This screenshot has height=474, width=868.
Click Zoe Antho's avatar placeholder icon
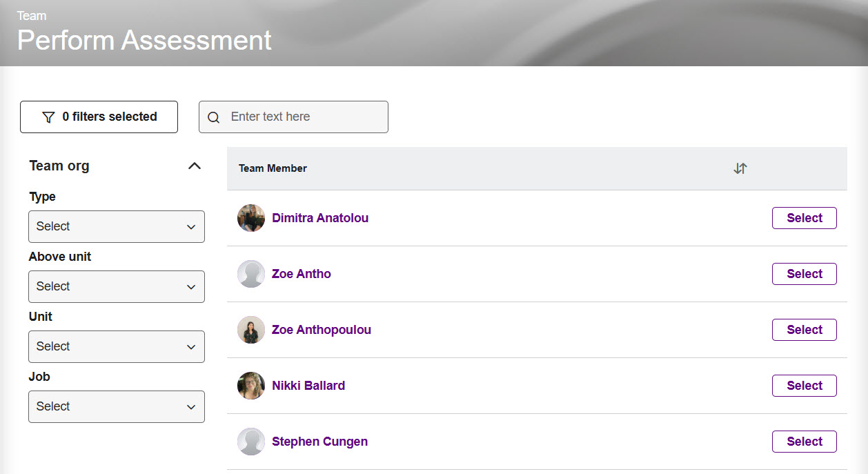pyautogui.click(x=250, y=273)
